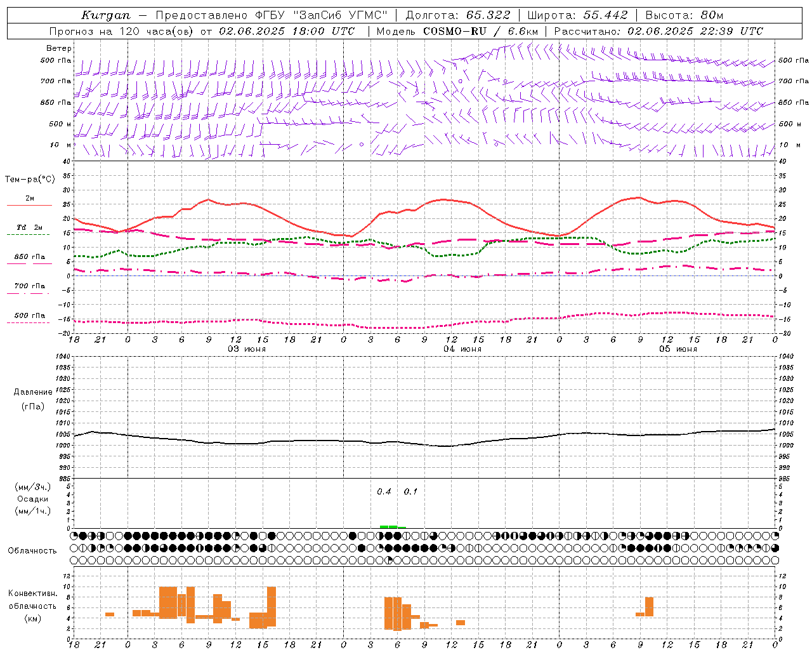Click the '850 гПа' temperature legend entry
The image size is (812, 650).
[29, 257]
